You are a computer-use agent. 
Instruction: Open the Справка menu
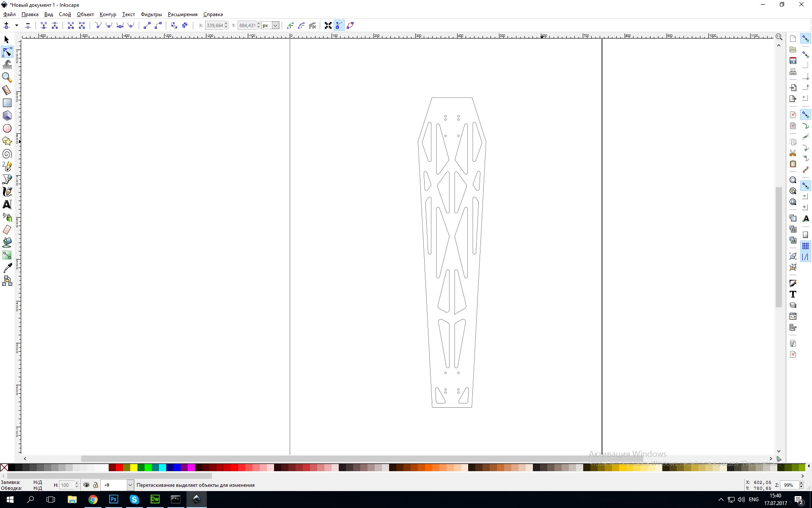tap(213, 14)
